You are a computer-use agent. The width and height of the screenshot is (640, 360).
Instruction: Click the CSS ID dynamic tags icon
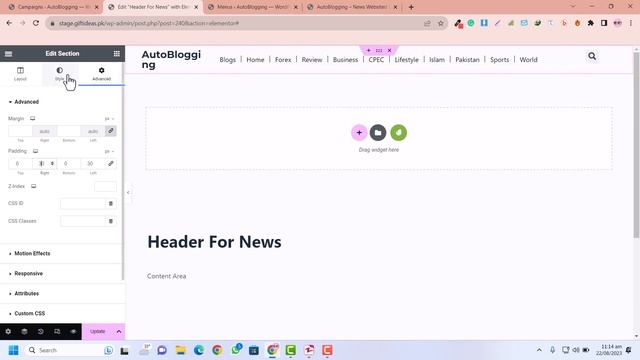111,203
